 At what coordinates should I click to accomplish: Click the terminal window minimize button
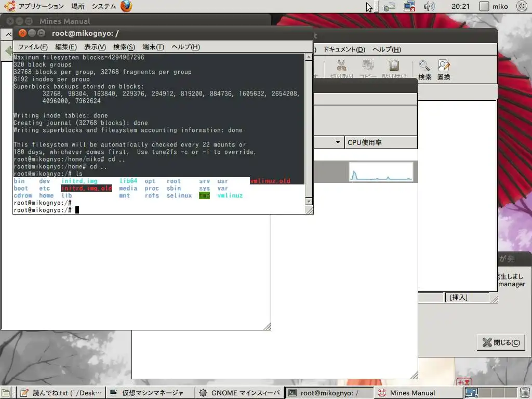32,33
